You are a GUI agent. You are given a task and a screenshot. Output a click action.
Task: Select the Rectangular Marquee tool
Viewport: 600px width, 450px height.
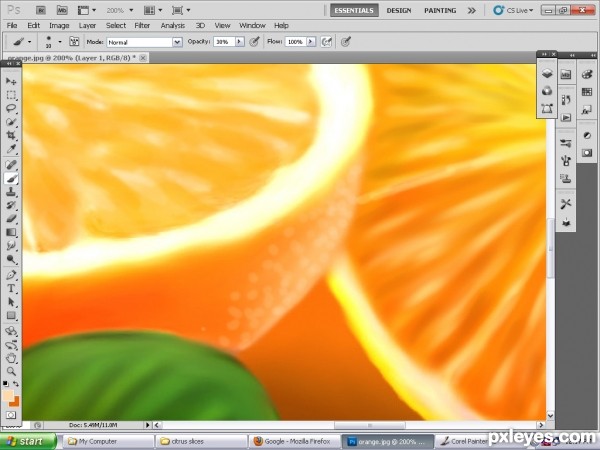pyautogui.click(x=11, y=95)
